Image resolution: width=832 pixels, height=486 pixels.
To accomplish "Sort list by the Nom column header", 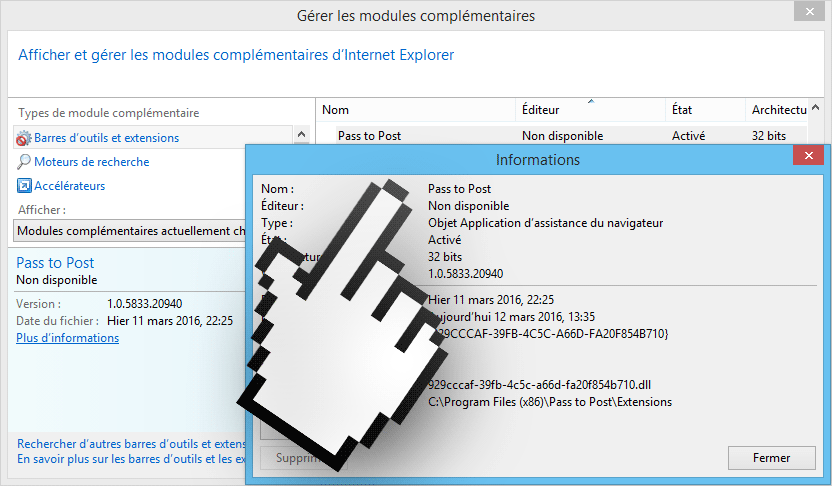I will pyautogui.click(x=415, y=110).
